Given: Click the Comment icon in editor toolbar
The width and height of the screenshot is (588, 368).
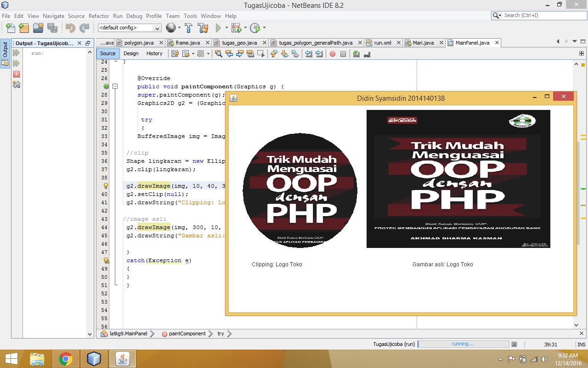Looking at the screenshot, I should tap(356, 54).
